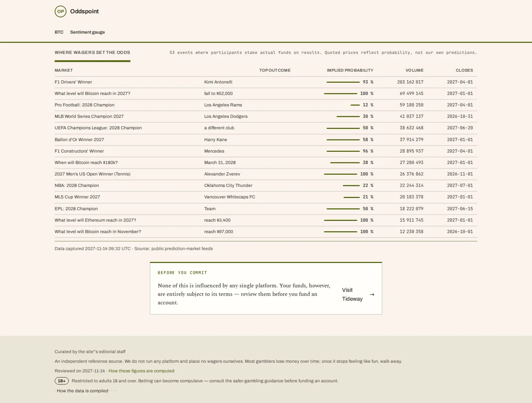Viewport: 532px width, 403px height.
Task: Click the volume figure 69 499 145
Action: pyautogui.click(x=412, y=93)
